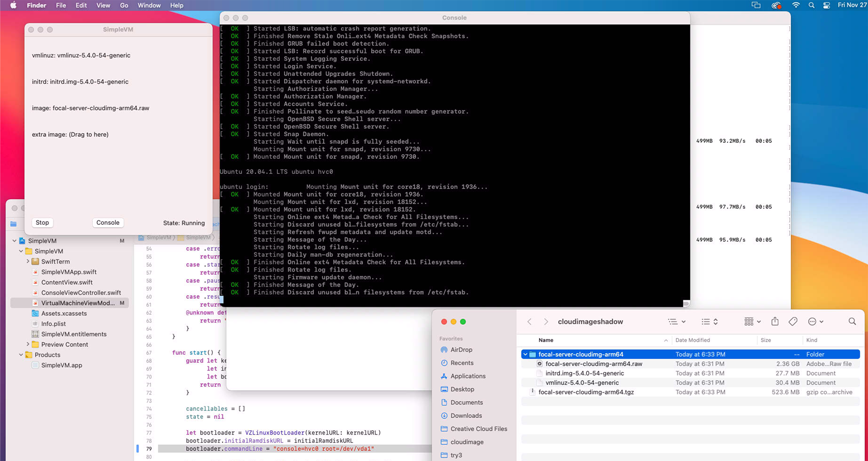Click the extra image drag target text
The width and height of the screenshot is (868, 461).
70,134
